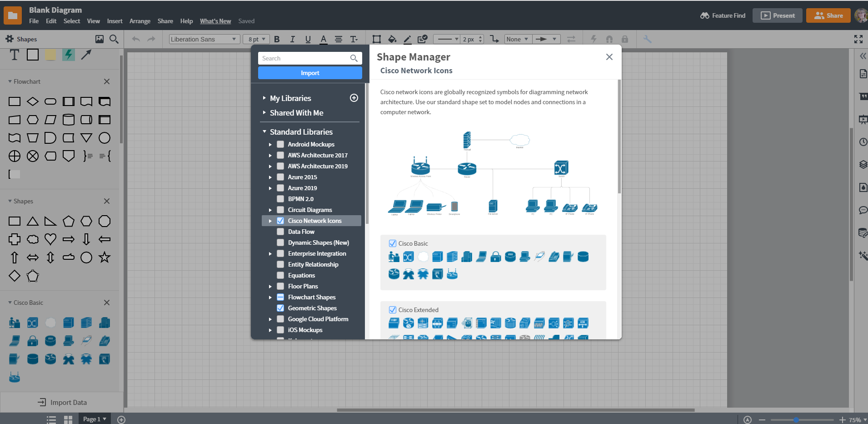868x424 pixels.
Task: Expand the Circuit Diagrams library arrow
Action: [x=270, y=210]
